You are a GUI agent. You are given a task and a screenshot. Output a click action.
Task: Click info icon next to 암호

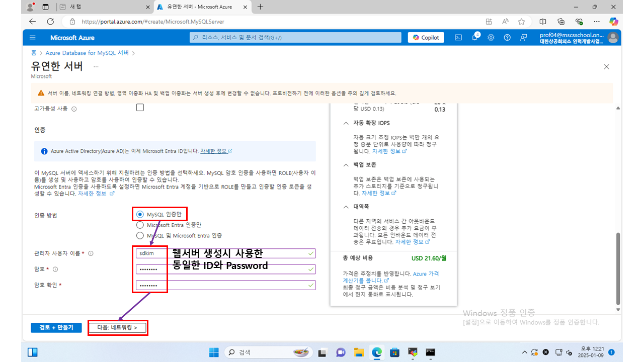point(55,269)
